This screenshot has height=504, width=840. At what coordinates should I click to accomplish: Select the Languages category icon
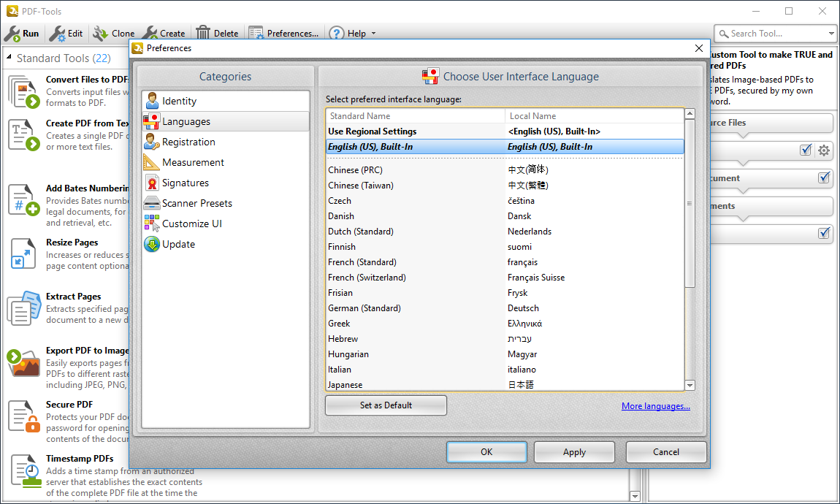pyautogui.click(x=152, y=121)
